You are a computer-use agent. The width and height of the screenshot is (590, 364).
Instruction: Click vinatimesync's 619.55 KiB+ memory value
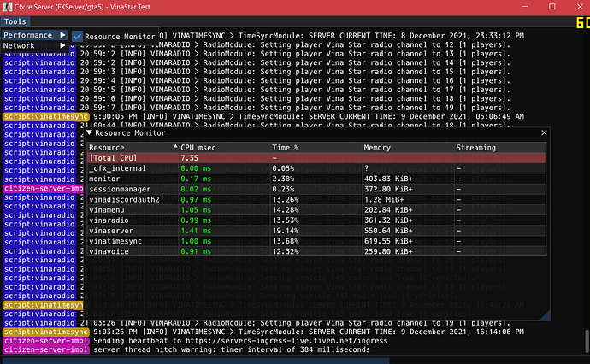coord(388,241)
